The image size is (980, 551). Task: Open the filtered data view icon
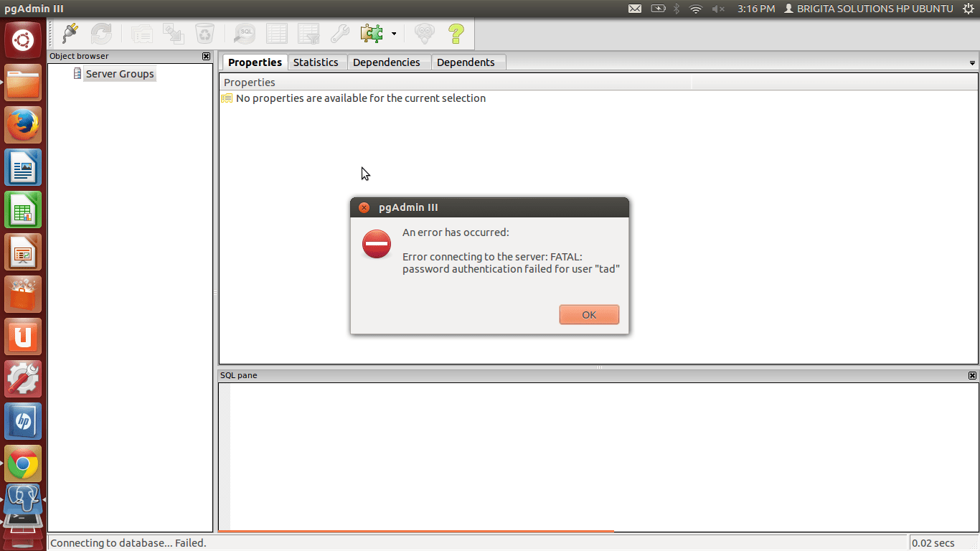pos(308,34)
